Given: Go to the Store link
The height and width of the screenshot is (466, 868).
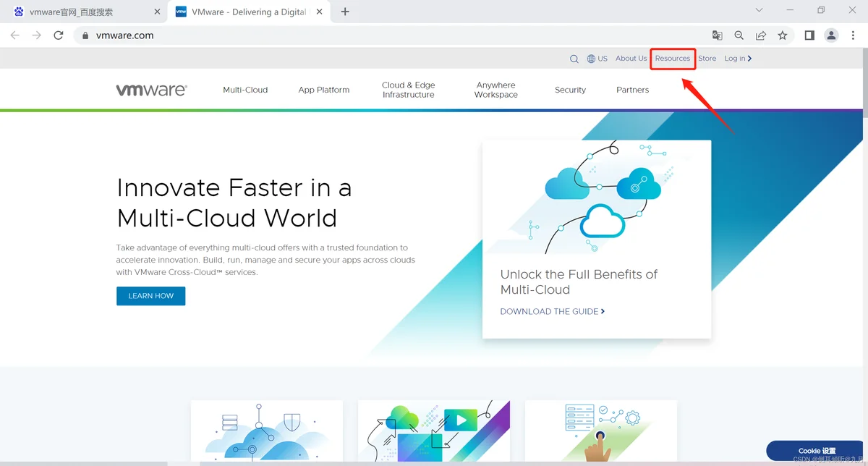Looking at the screenshot, I should pos(707,59).
